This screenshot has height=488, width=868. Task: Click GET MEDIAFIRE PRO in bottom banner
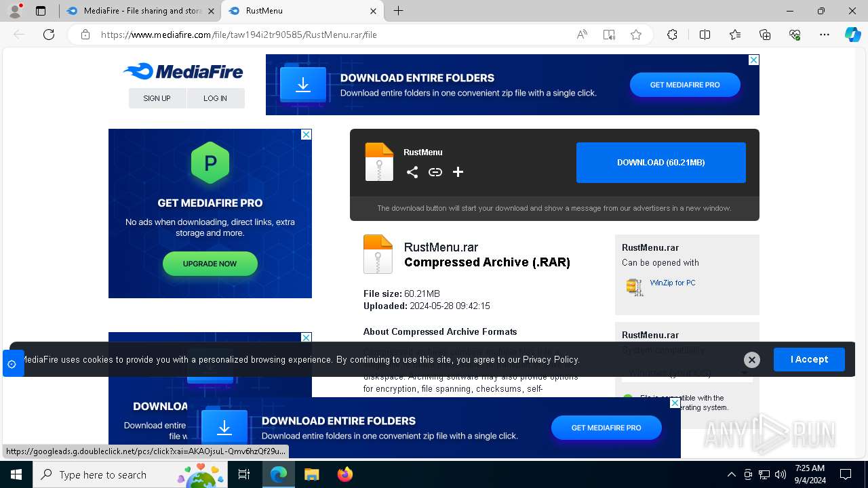[606, 428]
